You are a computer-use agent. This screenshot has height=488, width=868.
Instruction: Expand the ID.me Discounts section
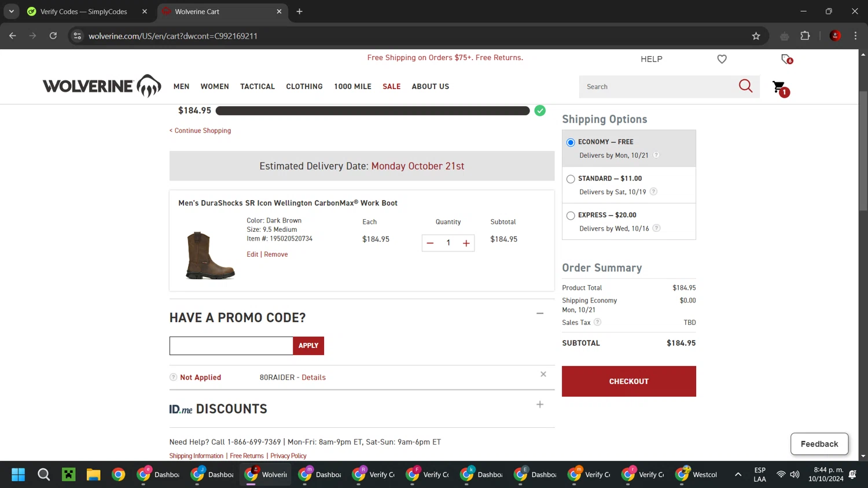(540, 405)
